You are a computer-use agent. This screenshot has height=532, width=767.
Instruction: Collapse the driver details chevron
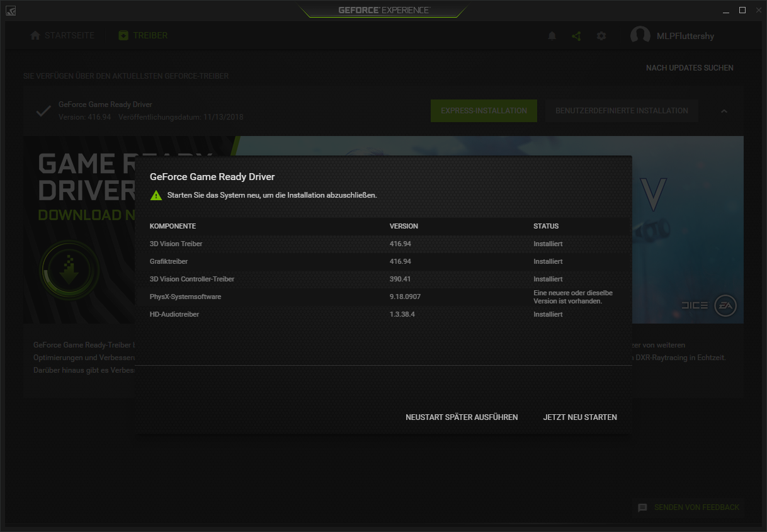[724, 111]
